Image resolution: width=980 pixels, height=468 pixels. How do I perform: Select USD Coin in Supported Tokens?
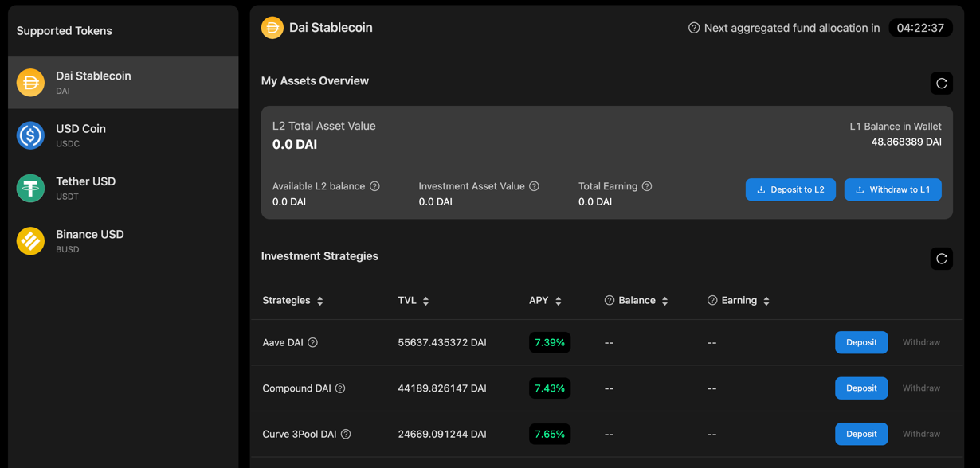tap(123, 135)
